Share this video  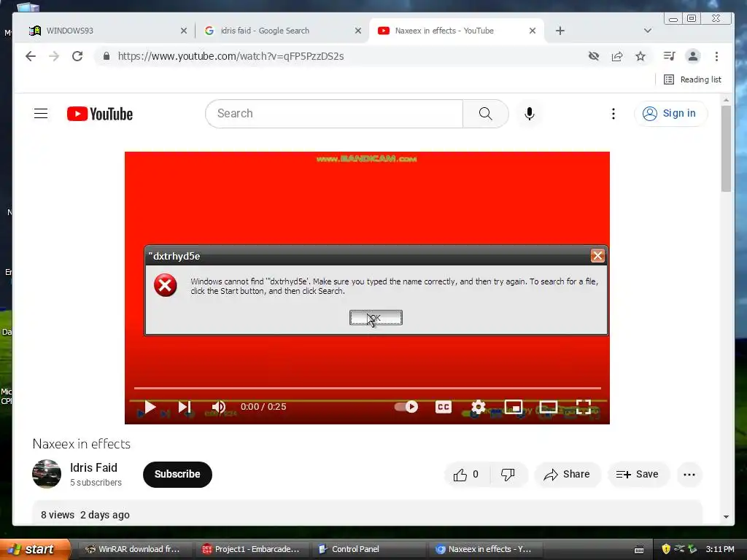pyautogui.click(x=567, y=474)
